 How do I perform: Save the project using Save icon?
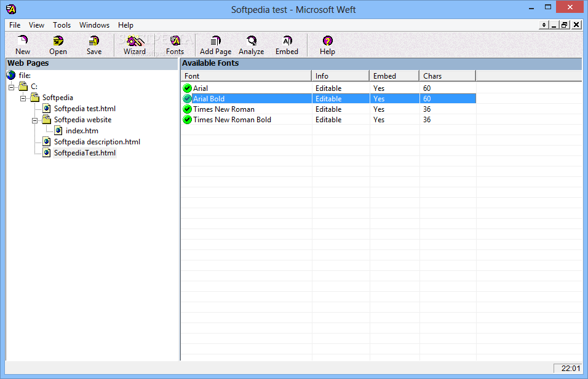coord(93,41)
